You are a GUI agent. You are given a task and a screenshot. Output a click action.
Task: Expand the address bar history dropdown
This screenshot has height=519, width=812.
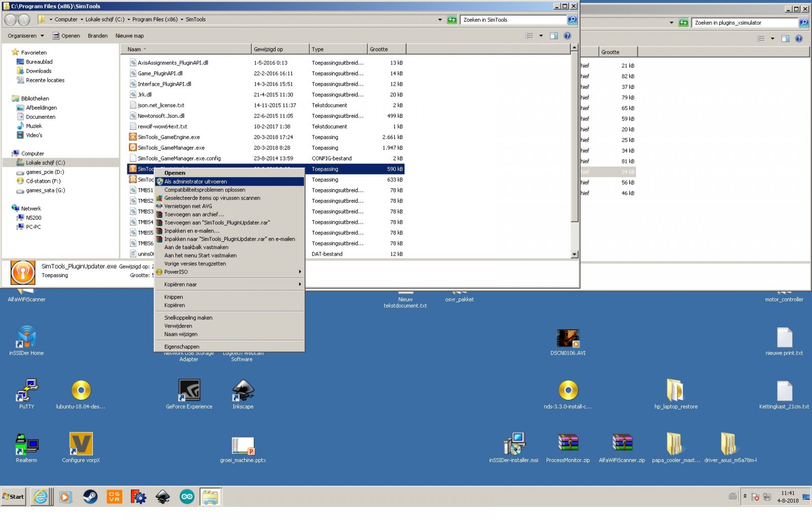(x=440, y=19)
